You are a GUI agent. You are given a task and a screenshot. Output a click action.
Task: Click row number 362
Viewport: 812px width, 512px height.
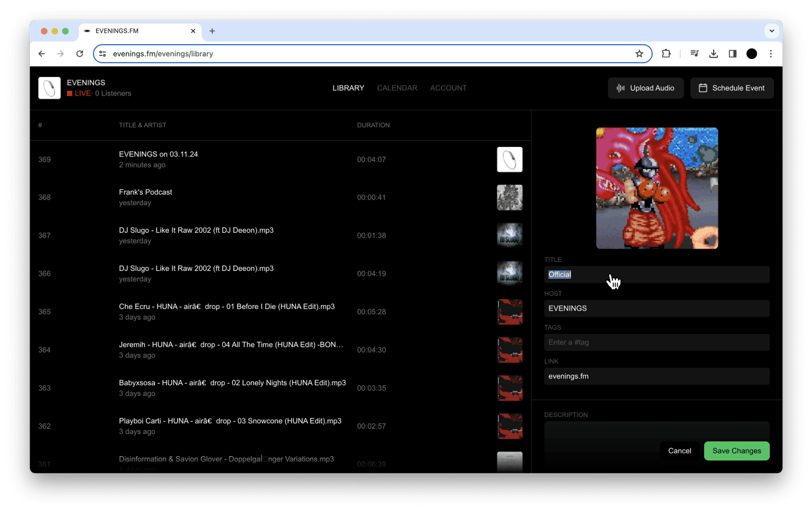pyautogui.click(x=44, y=426)
